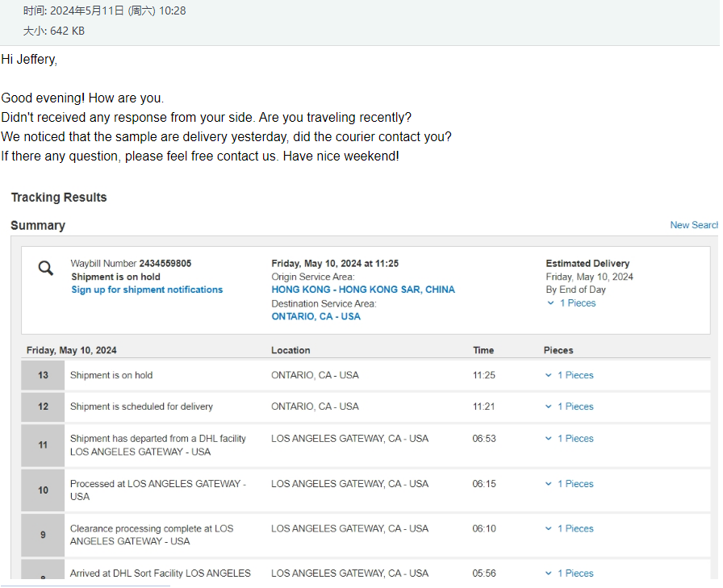
Task: Select event number 11 cell
Action: (43, 445)
